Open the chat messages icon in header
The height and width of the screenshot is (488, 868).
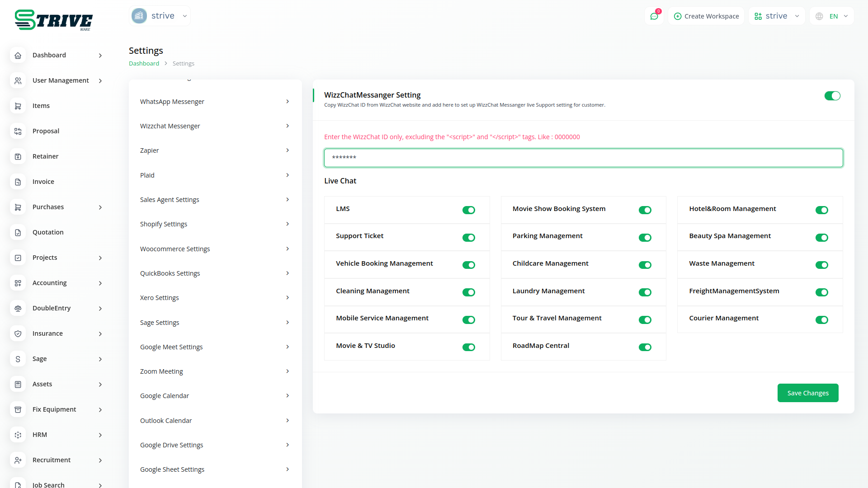coord(654,16)
